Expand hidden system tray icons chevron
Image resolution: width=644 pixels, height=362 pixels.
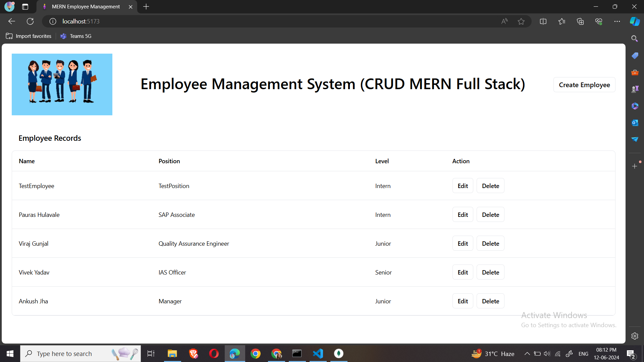point(527,354)
